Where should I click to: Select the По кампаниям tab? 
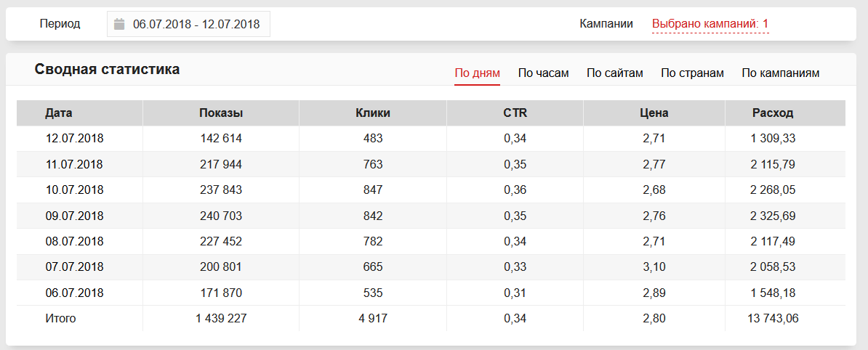(780, 73)
